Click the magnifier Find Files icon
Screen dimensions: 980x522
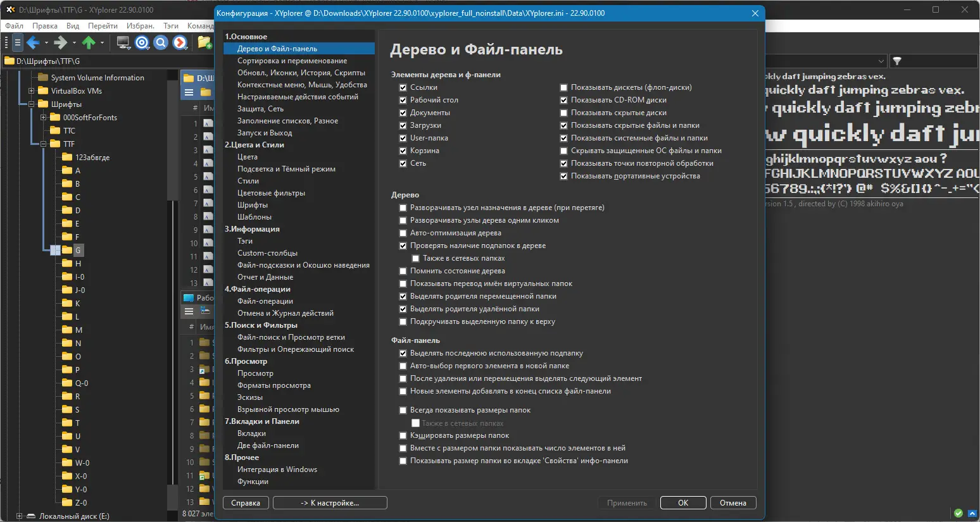point(161,42)
